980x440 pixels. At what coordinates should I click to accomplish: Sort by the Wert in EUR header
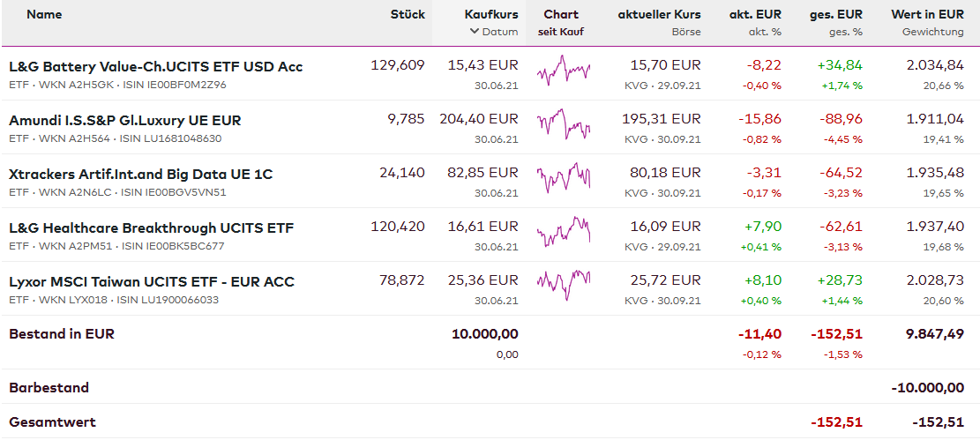pos(927,14)
